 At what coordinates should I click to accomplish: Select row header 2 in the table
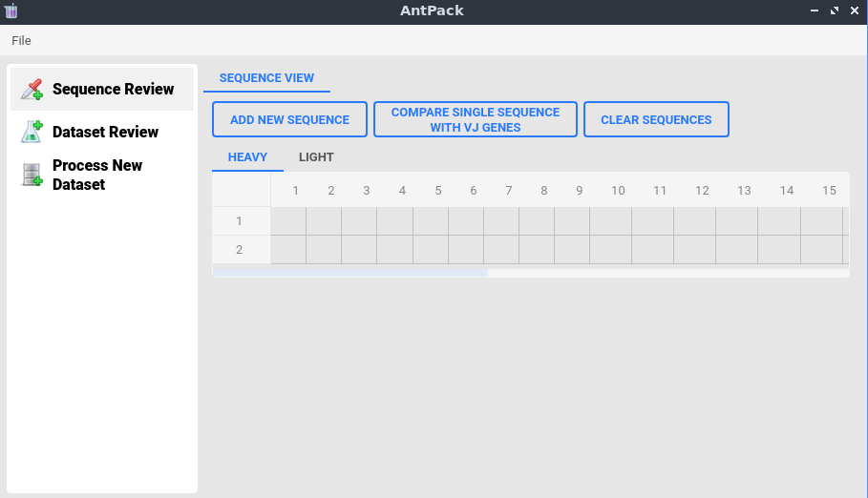pos(242,250)
